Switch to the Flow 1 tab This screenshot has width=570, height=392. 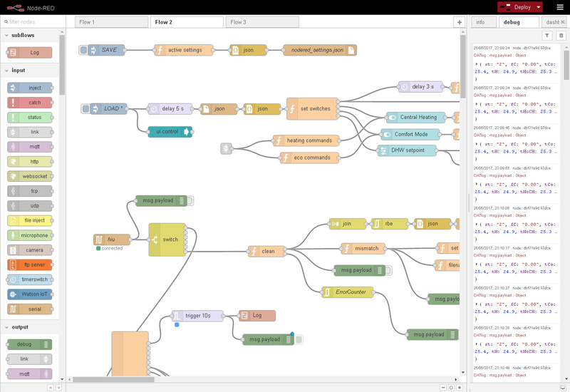111,22
